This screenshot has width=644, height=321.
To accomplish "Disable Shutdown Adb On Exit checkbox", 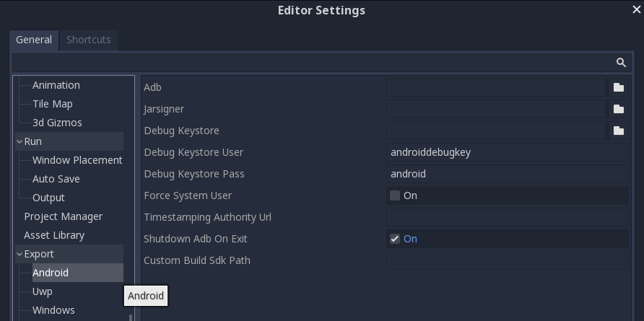I will pos(395,239).
